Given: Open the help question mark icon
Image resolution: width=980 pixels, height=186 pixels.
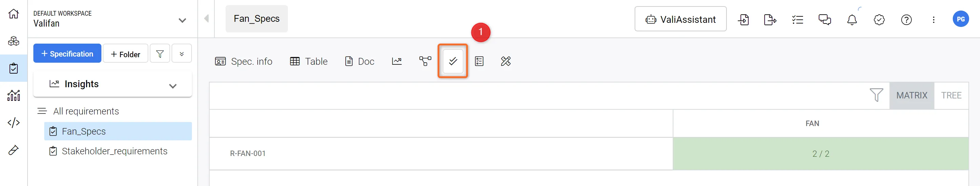Looking at the screenshot, I should click(x=906, y=19).
